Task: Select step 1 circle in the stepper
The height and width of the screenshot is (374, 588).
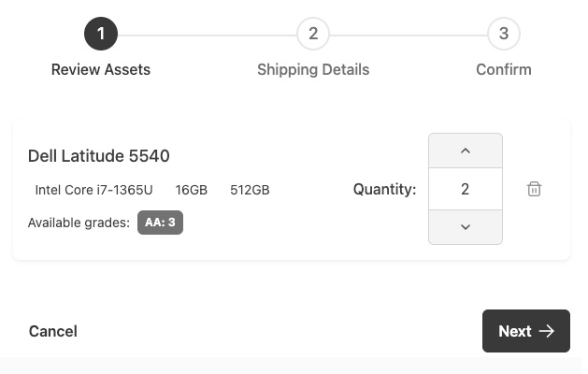Action: [101, 35]
